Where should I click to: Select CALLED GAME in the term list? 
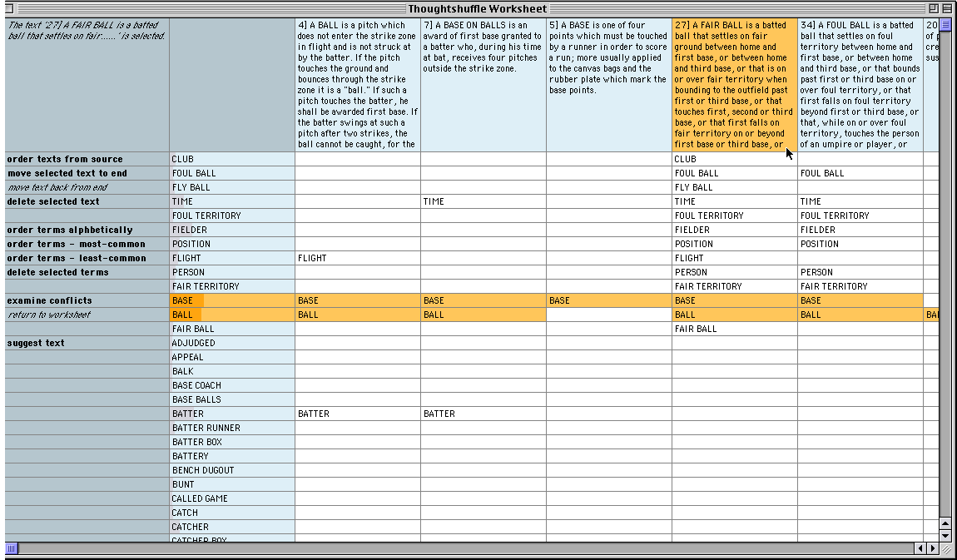tap(232, 498)
